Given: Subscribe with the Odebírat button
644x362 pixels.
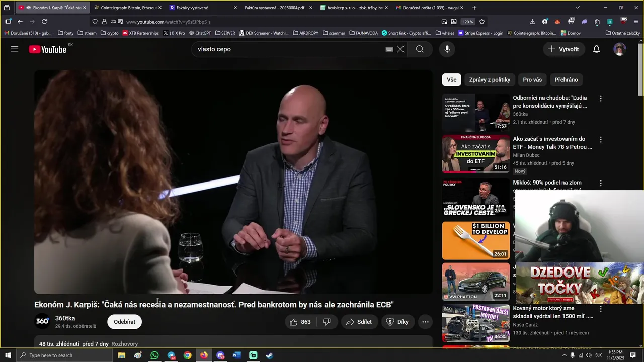Looking at the screenshot, I should [124, 322].
